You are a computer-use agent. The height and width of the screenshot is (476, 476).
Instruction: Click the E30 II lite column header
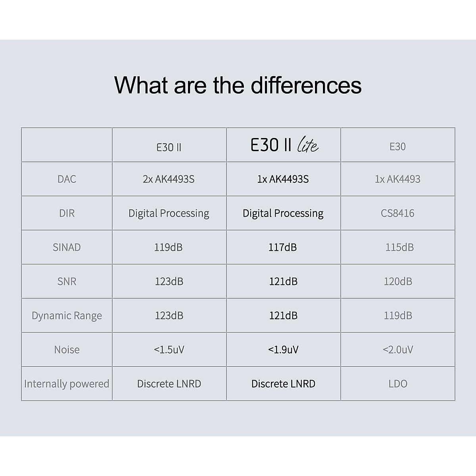[x=284, y=145]
